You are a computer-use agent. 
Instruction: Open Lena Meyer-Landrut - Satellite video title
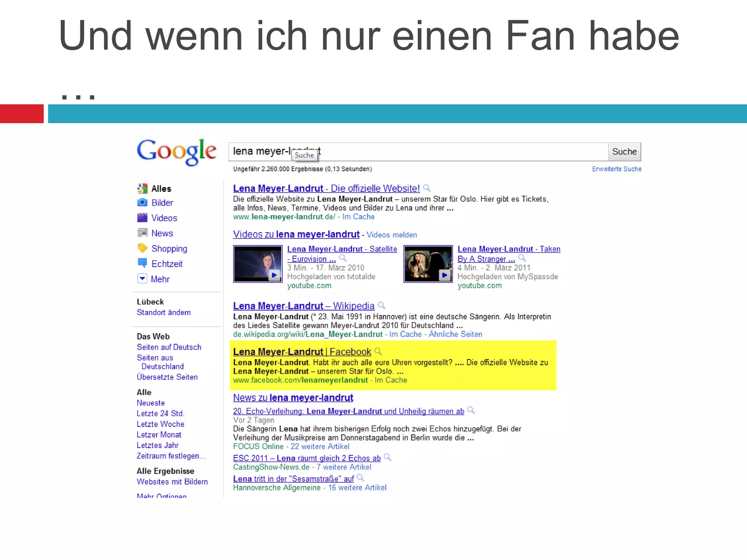coord(342,254)
